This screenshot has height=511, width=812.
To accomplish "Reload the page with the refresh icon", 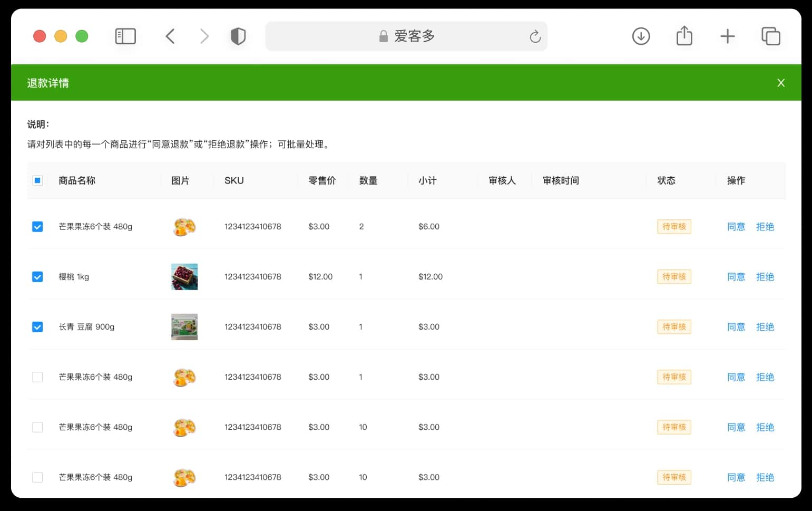I will point(535,36).
